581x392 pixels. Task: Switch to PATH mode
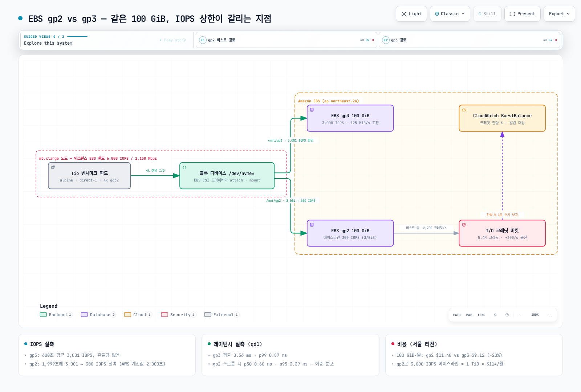457,315
